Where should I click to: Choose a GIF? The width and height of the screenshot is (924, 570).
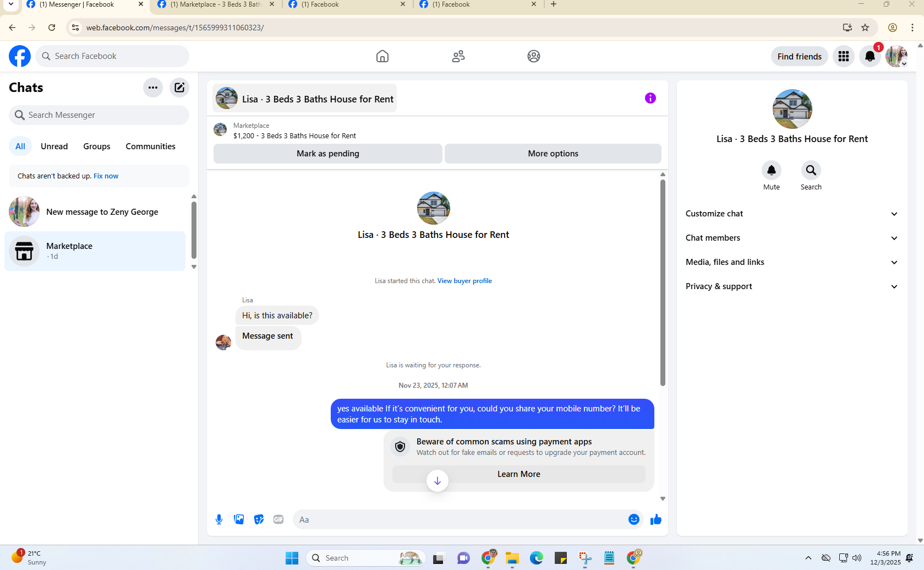click(x=278, y=519)
